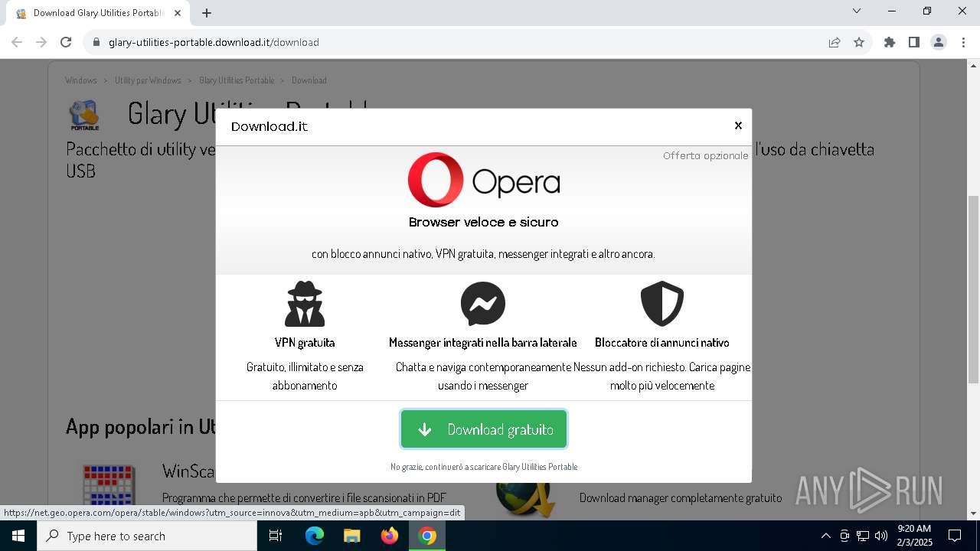The height and width of the screenshot is (551, 980).
Task: Open Chrome profile avatar
Action: [x=939, y=42]
